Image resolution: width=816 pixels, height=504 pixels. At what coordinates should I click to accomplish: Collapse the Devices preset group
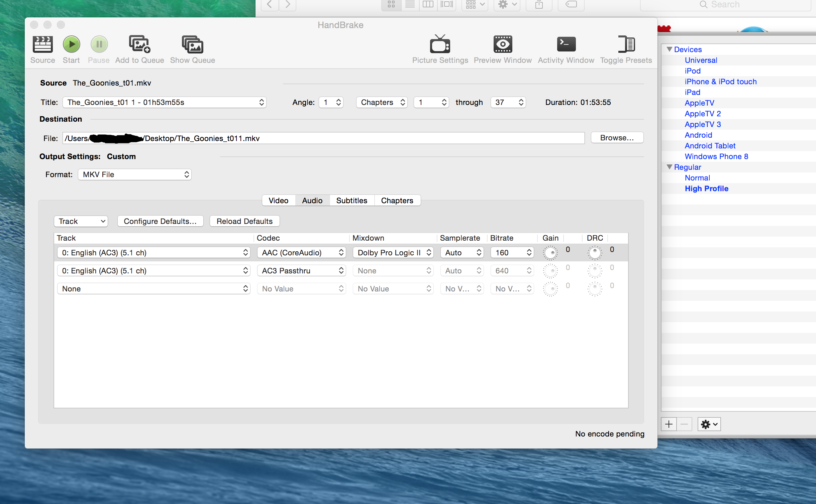[x=670, y=49]
